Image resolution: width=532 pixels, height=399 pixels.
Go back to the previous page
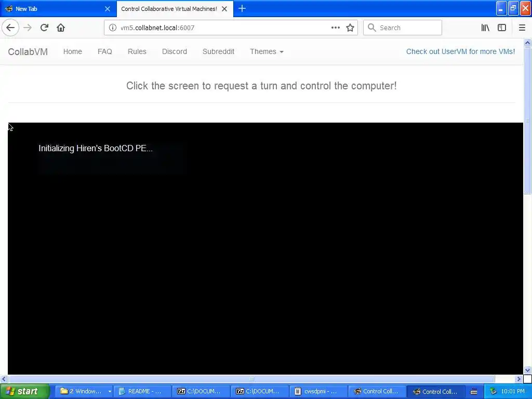[x=10, y=28]
